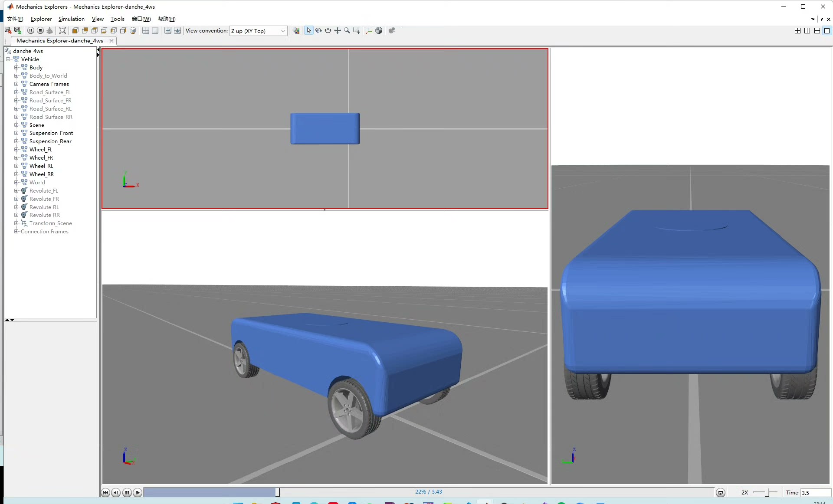This screenshot has width=833, height=504.
Task: Click the center of mass display icon
Action: coord(379,31)
